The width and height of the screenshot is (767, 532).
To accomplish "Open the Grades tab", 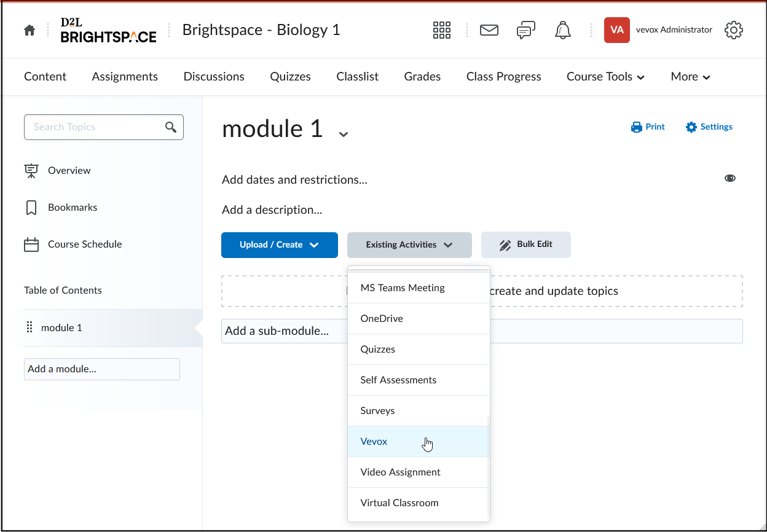I will click(422, 77).
